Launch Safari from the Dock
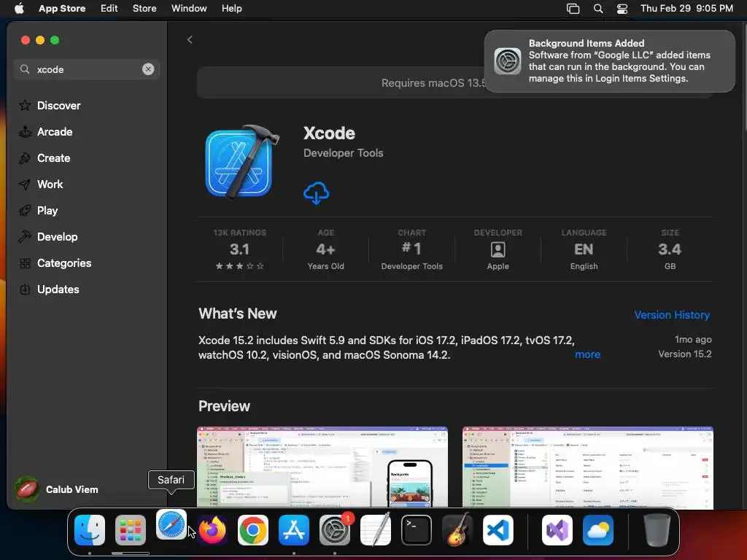The height and width of the screenshot is (560, 747). 171,525
